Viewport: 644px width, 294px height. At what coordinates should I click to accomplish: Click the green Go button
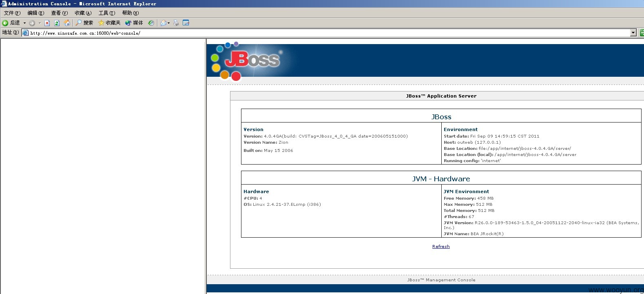(x=642, y=33)
